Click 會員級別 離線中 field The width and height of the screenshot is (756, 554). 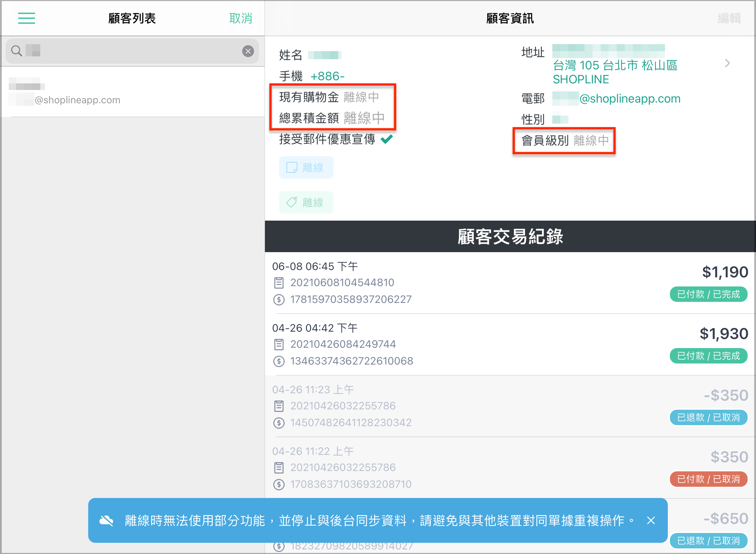tap(565, 140)
